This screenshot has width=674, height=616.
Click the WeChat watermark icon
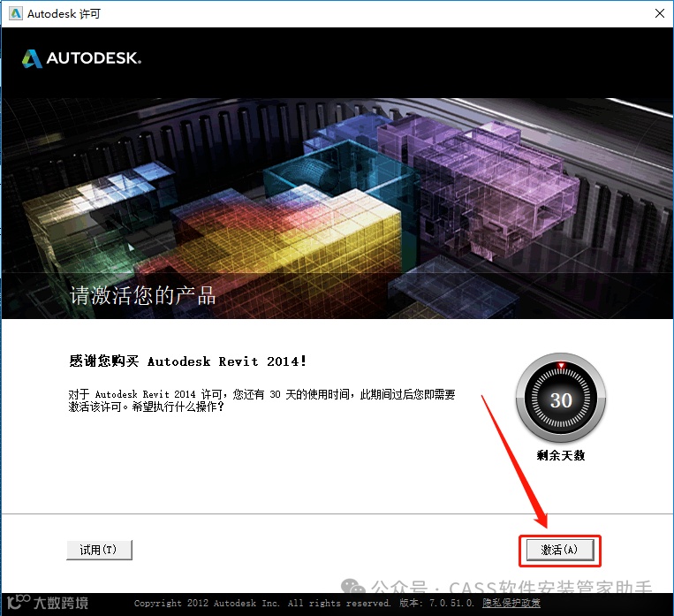click(353, 586)
